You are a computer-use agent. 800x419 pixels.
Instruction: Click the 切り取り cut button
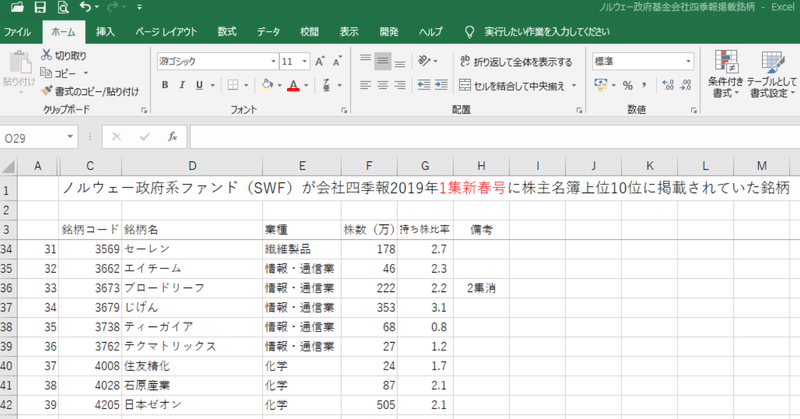pos(64,55)
